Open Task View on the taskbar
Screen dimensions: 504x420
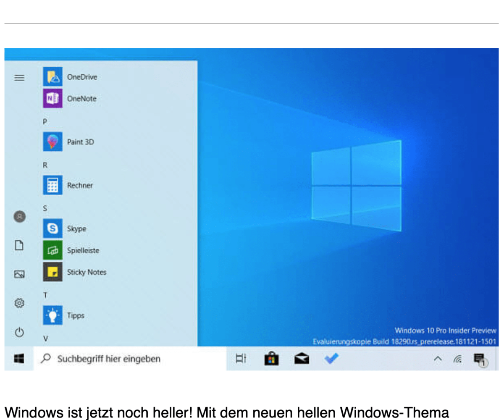(241, 359)
